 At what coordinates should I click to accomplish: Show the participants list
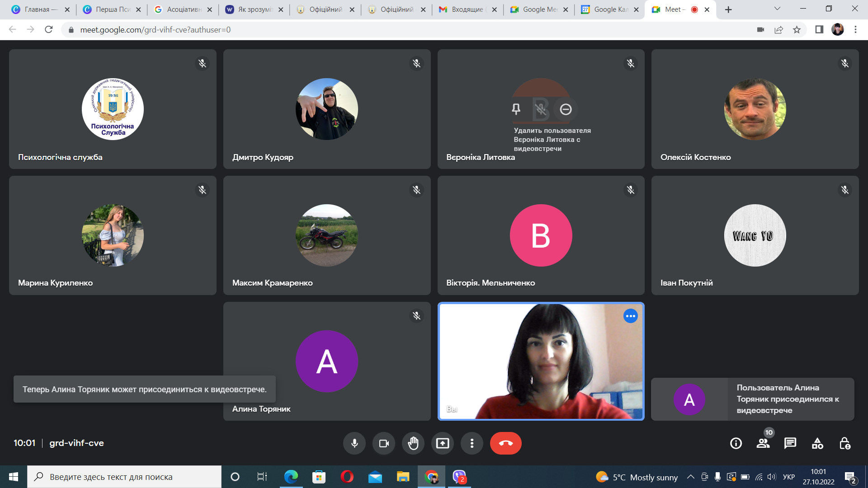[x=763, y=443]
